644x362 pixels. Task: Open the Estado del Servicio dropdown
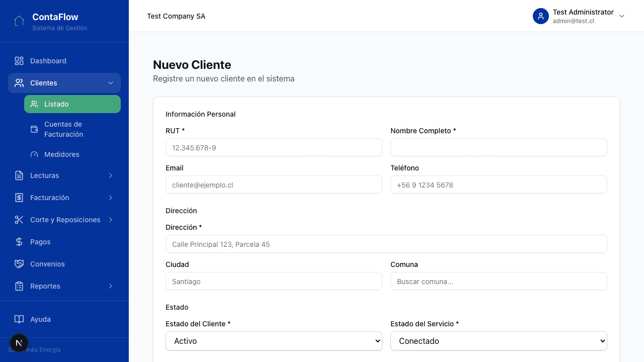[499, 341]
